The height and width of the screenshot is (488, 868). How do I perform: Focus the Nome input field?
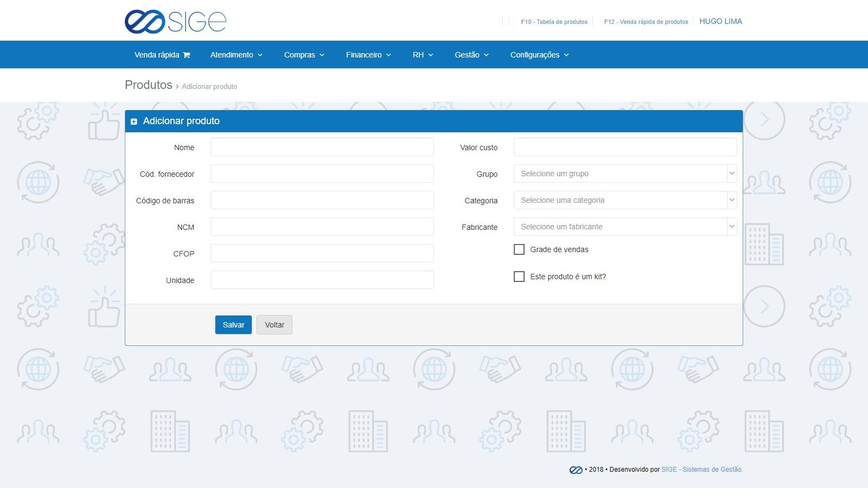coord(322,147)
